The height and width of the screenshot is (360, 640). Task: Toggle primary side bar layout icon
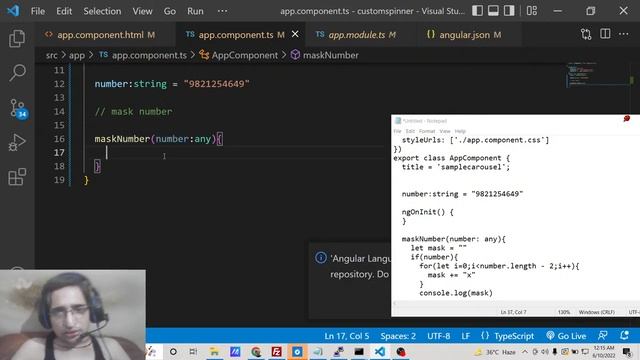477,11
